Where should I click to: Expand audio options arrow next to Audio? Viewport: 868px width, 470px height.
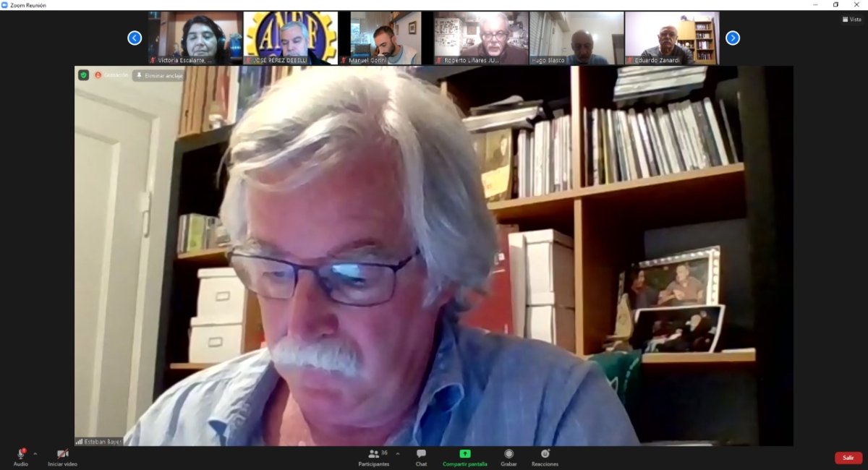(35, 454)
